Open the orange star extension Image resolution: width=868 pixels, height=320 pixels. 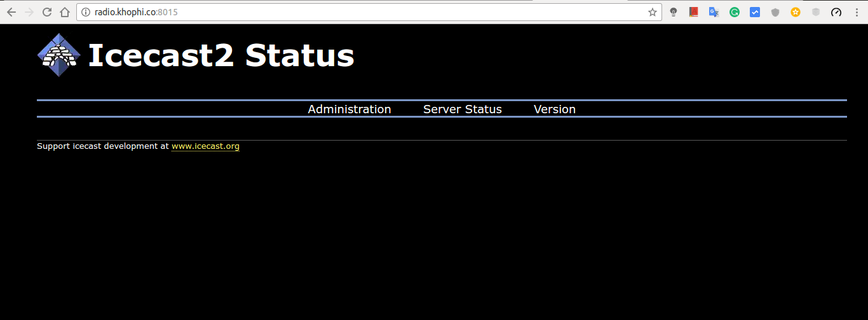tap(796, 12)
